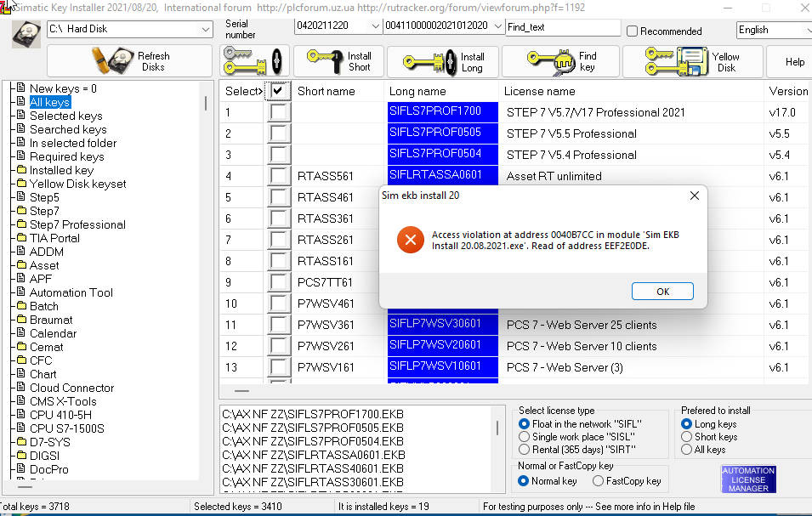Click the SIFLS7PROF0504 long name cell
The width and height of the screenshot is (812, 516).
point(443,154)
